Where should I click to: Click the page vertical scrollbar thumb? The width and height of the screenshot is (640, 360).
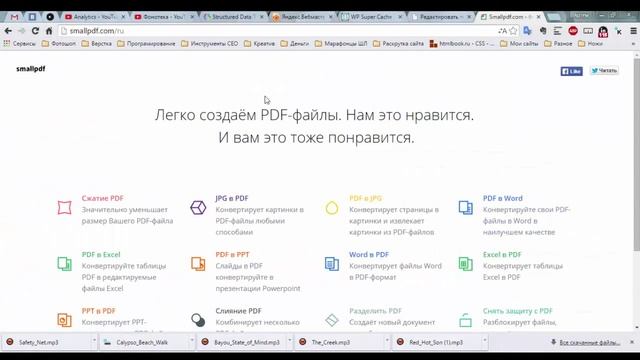tap(637, 155)
